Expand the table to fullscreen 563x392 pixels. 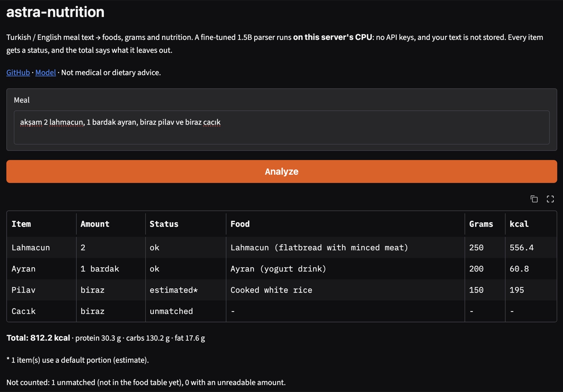550,199
